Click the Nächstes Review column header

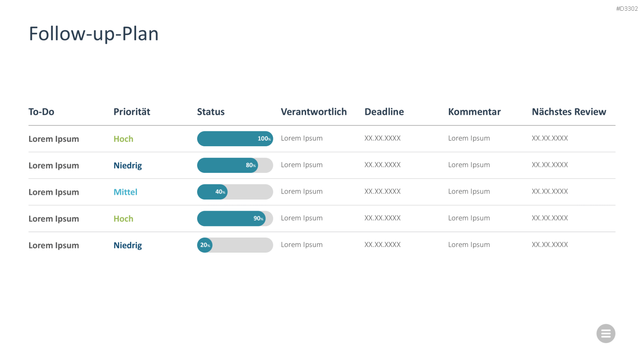pyautogui.click(x=569, y=112)
